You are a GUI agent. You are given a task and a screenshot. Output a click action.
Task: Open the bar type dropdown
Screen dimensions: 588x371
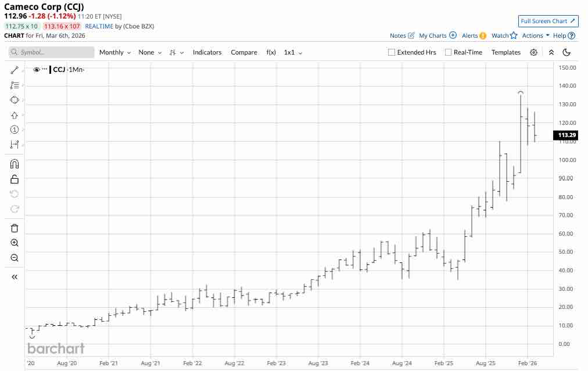pos(176,52)
